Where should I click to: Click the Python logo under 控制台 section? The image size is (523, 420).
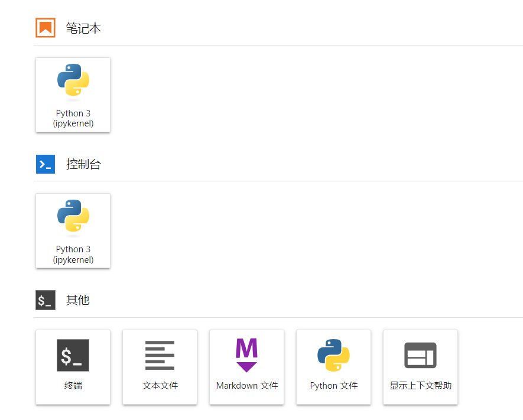click(x=73, y=216)
